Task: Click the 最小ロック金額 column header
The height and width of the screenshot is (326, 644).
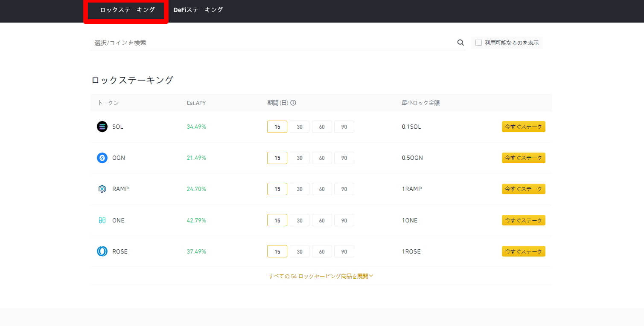Action: tap(420, 103)
